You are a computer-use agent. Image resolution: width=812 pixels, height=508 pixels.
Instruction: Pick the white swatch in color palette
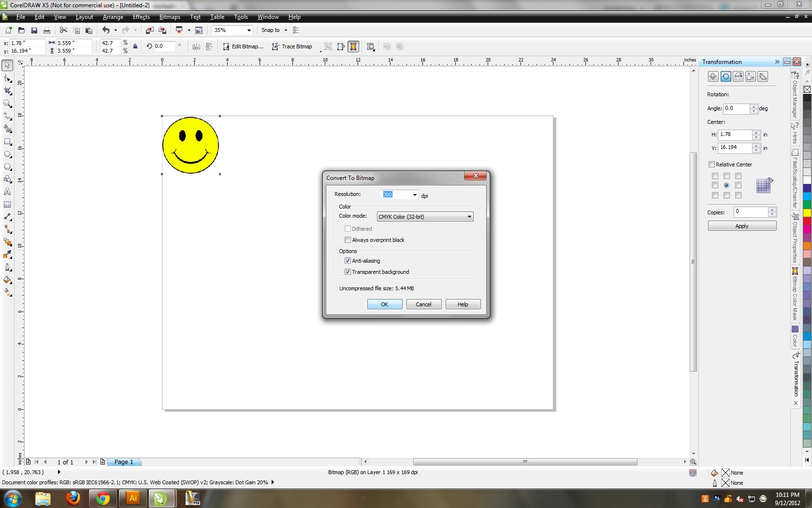pos(807,180)
